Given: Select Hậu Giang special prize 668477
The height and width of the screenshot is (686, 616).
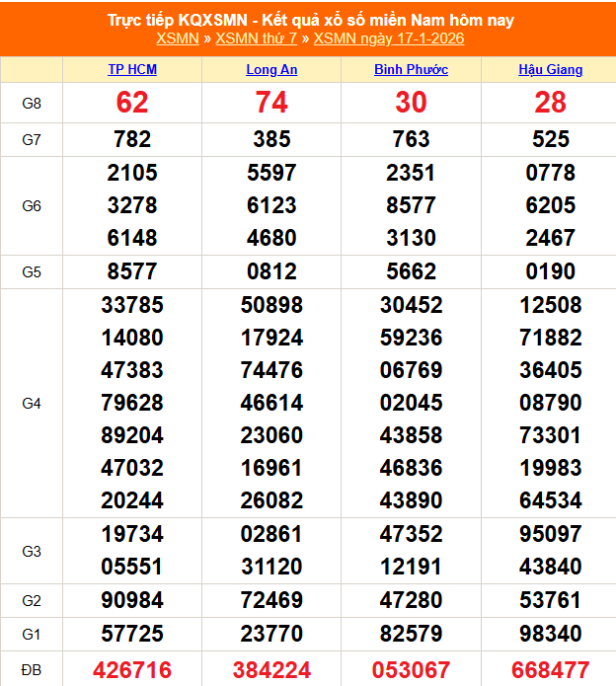Looking at the screenshot, I should pyautogui.click(x=550, y=670).
